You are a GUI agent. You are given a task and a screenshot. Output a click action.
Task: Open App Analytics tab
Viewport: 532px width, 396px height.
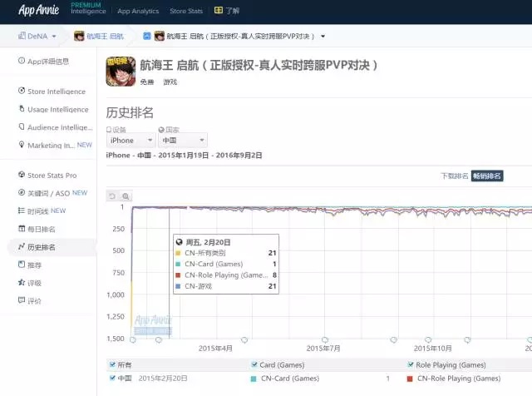pos(138,11)
